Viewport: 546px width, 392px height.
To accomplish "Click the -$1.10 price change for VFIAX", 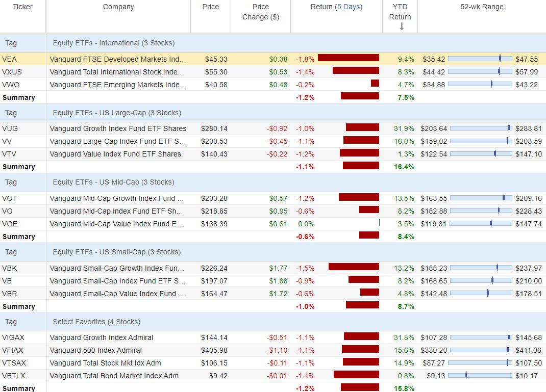I will point(277,350).
